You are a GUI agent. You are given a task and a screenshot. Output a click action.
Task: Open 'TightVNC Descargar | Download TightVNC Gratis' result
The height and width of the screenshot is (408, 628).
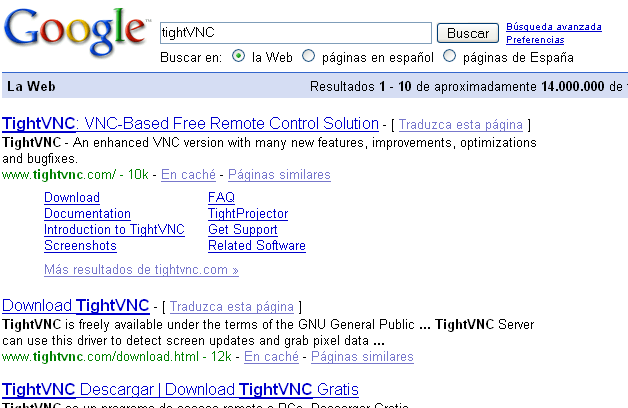tap(180, 390)
